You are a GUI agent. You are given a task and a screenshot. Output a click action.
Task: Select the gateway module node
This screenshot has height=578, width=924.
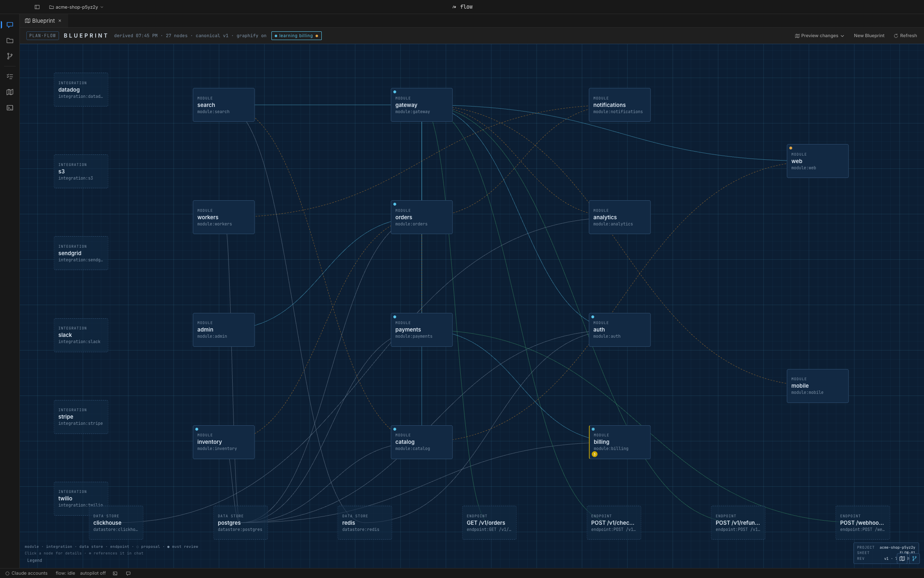point(422,105)
